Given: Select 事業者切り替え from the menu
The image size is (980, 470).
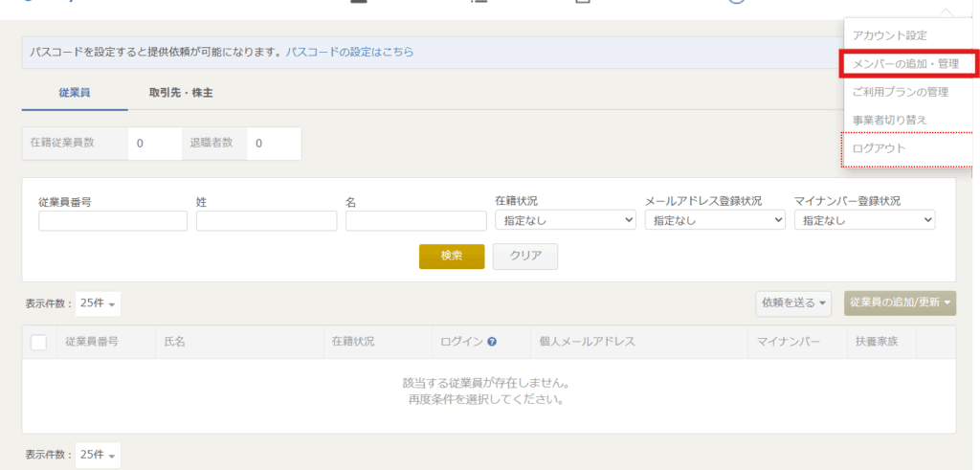Looking at the screenshot, I should (890, 120).
